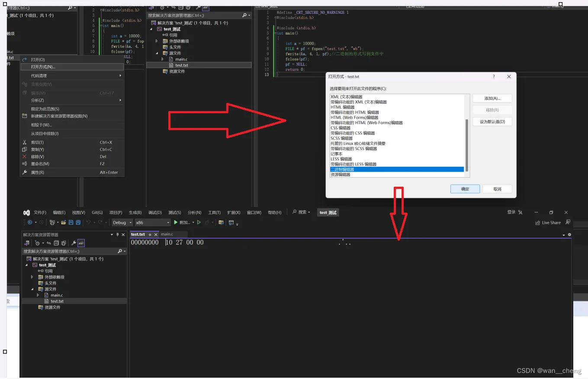Image resolution: width=588 pixels, height=379 pixels.
Task: Click 确定 in the 打开方式 dialog
Action: pos(465,189)
